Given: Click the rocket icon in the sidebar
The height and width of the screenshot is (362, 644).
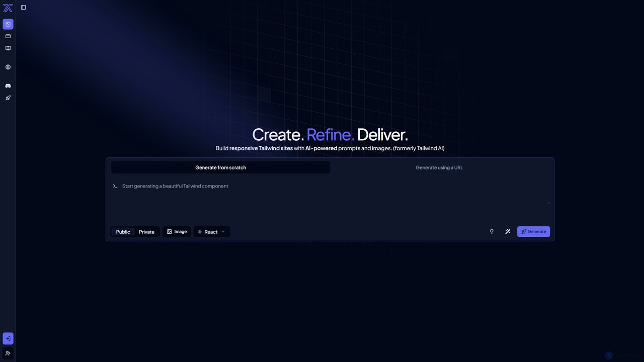Looking at the screenshot, I should click(x=8, y=98).
